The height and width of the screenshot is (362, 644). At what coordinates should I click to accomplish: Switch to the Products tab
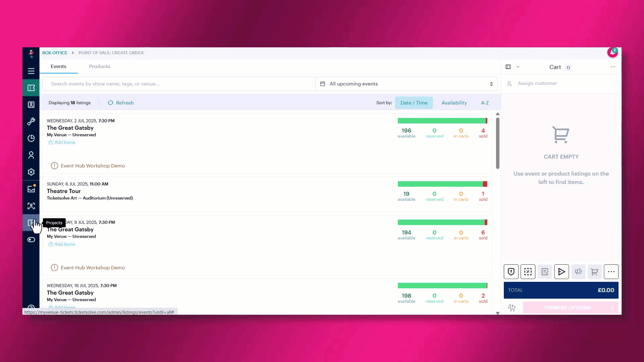[100, 66]
